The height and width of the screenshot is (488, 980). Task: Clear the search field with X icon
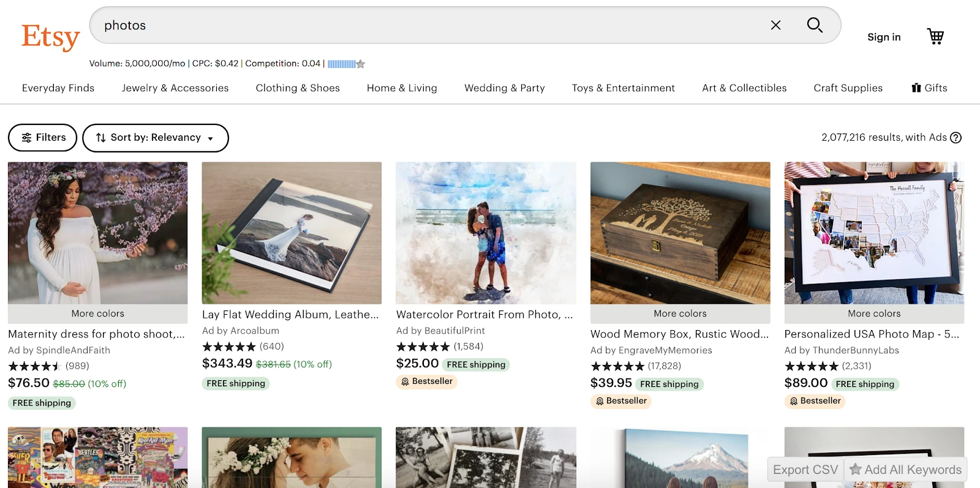(775, 25)
